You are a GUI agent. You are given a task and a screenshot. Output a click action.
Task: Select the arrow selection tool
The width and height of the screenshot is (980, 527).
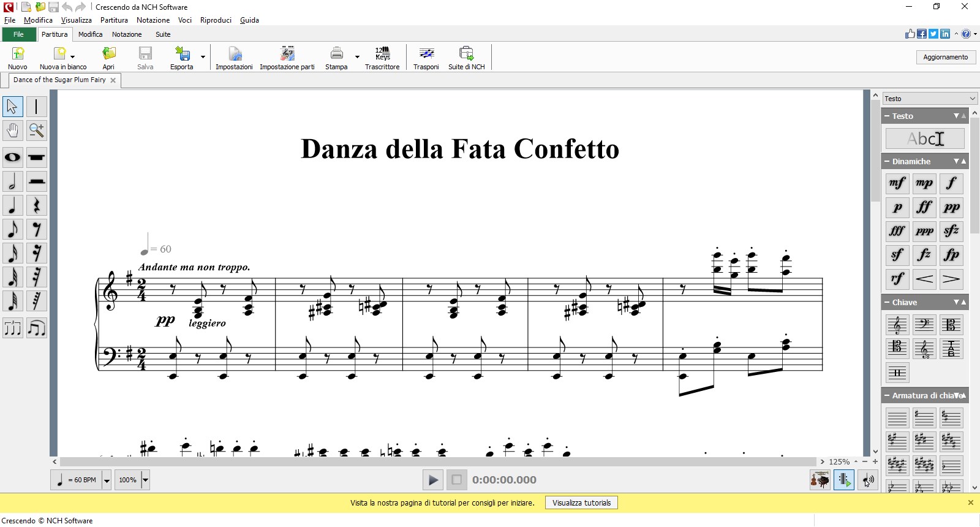[x=13, y=107]
